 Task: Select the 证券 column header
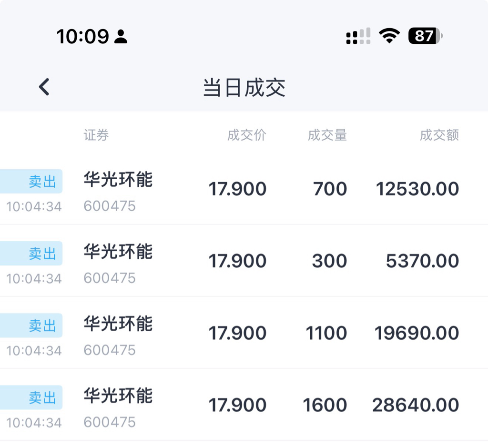coord(96,135)
